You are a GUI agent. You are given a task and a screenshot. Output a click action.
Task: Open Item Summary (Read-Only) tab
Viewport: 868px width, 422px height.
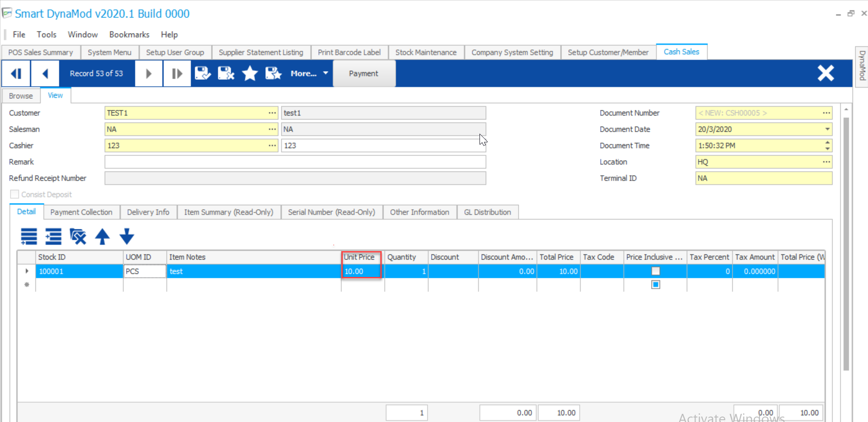[229, 212]
